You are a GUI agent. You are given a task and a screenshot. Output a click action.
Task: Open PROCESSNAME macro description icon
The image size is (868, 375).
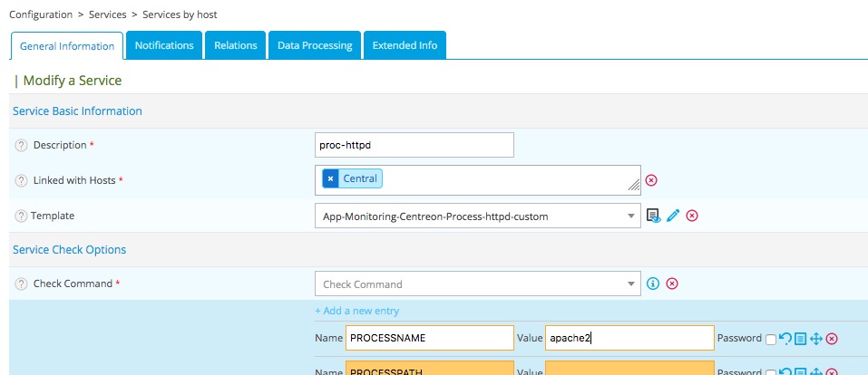click(x=800, y=339)
